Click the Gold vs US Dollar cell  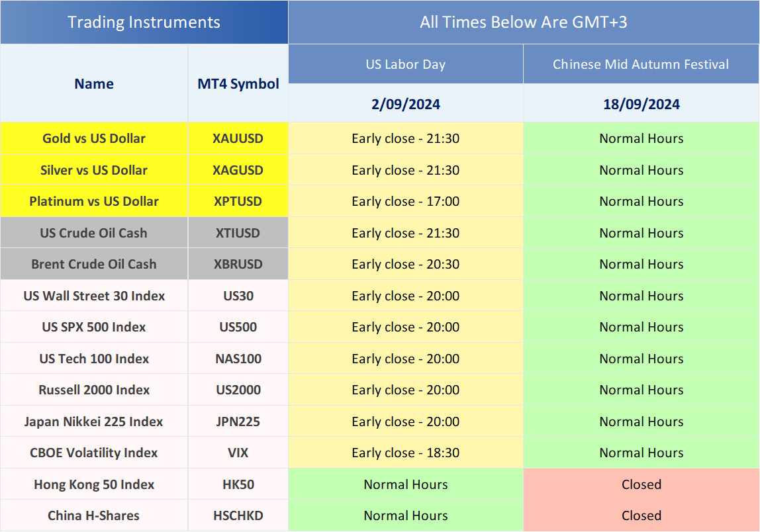[x=94, y=138]
